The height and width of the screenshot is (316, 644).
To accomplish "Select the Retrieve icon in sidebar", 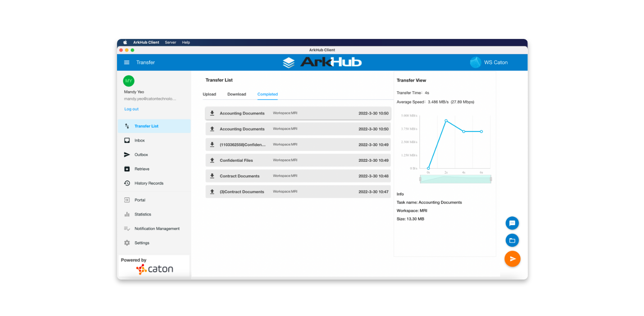I will (127, 169).
